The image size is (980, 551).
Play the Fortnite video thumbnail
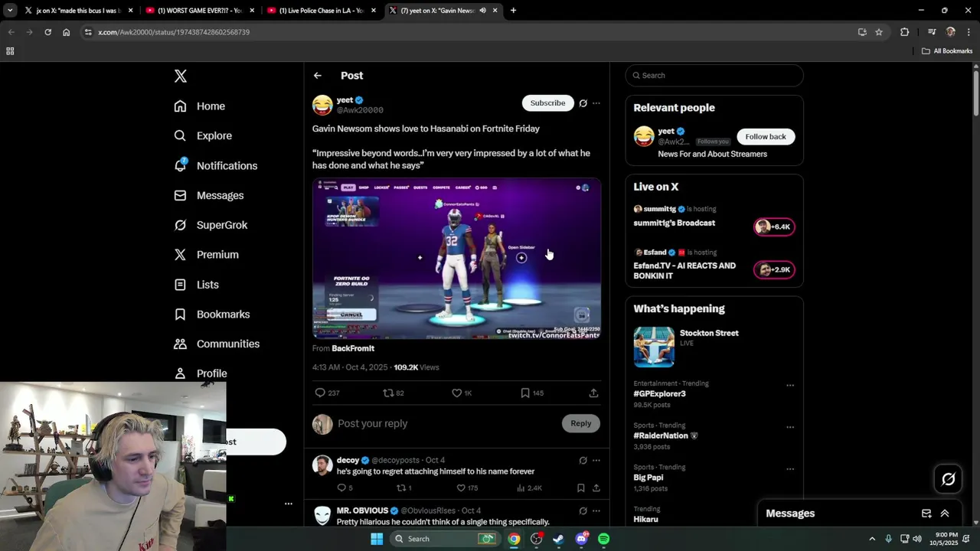(456, 259)
